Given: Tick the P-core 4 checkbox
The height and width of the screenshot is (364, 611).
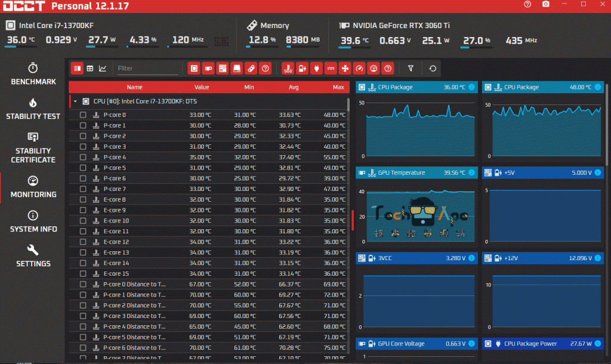Looking at the screenshot, I should 83,158.
